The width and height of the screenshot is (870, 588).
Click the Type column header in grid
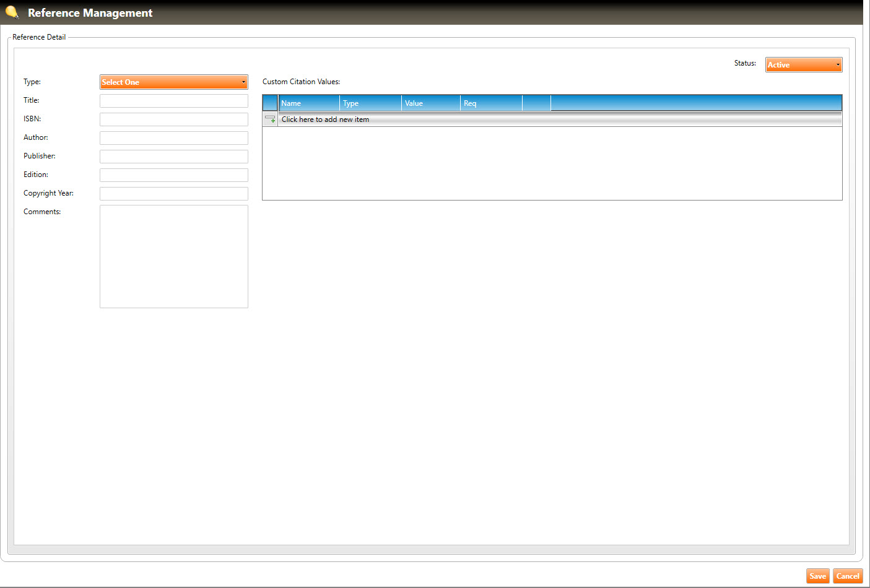[370, 103]
